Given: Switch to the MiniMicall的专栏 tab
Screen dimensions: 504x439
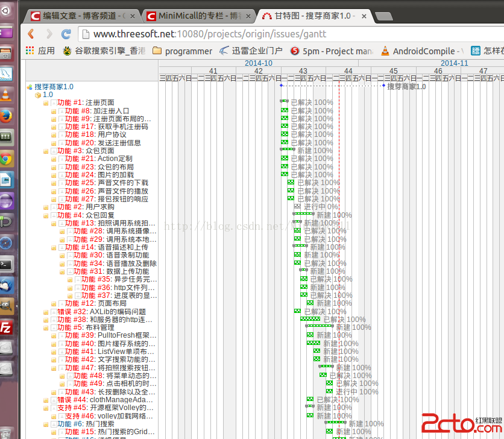Looking at the screenshot, I should (199, 16).
